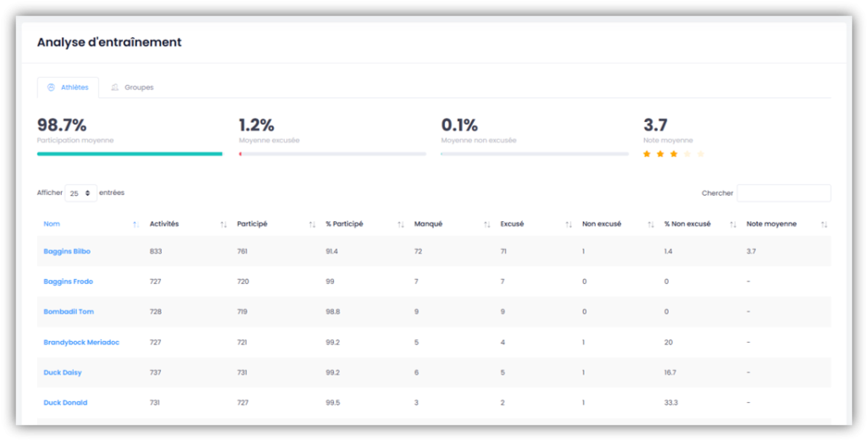This screenshot has height=441, width=868.
Task: Click the Bombadil Tom name link
Action: pyautogui.click(x=69, y=312)
